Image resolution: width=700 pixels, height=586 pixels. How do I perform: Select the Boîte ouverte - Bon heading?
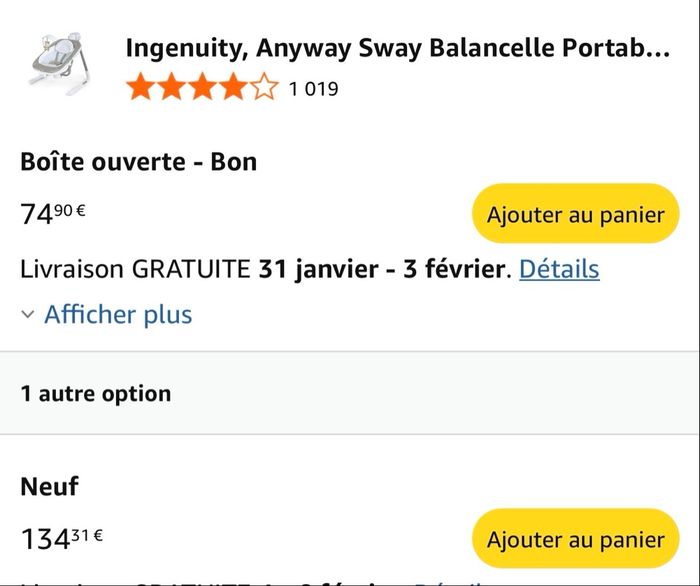point(139,161)
